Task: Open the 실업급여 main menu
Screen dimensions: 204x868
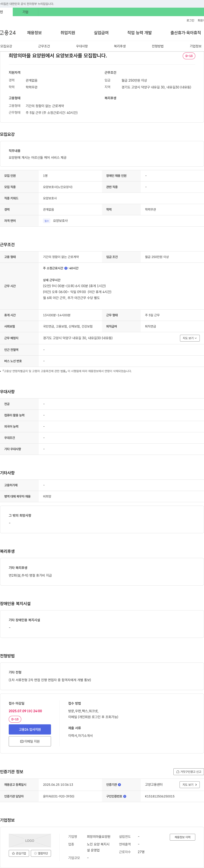Action: [101, 33]
